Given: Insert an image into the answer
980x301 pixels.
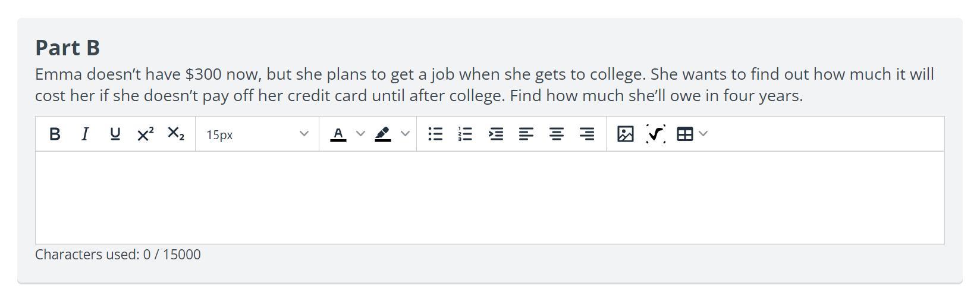Looking at the screenshot, I should pos(626,134).
